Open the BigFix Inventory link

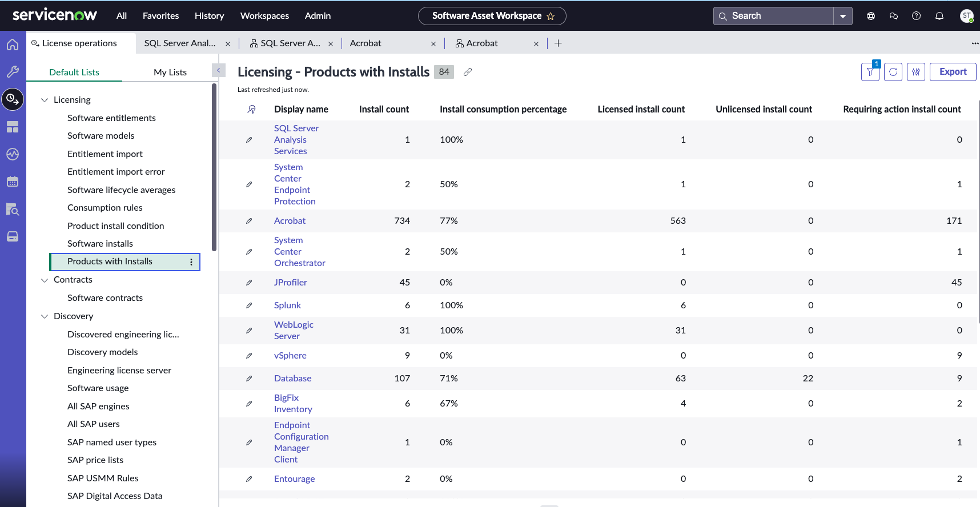pyautogui.click(x=293, y=404)
